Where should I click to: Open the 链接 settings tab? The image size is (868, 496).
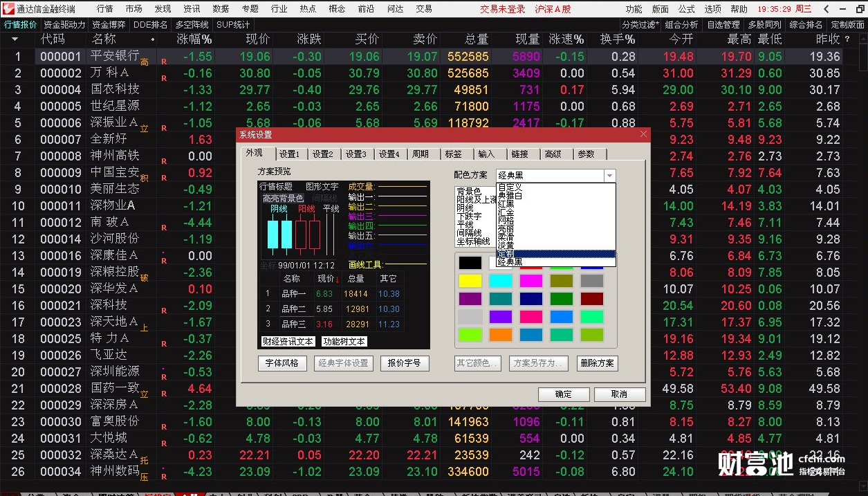pos(520,154)
